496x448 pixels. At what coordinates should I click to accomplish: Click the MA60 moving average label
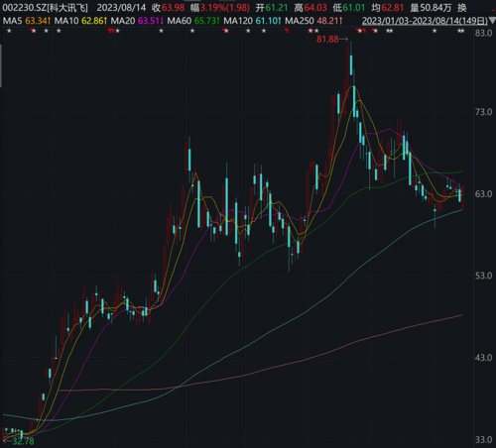pos(179,21)
